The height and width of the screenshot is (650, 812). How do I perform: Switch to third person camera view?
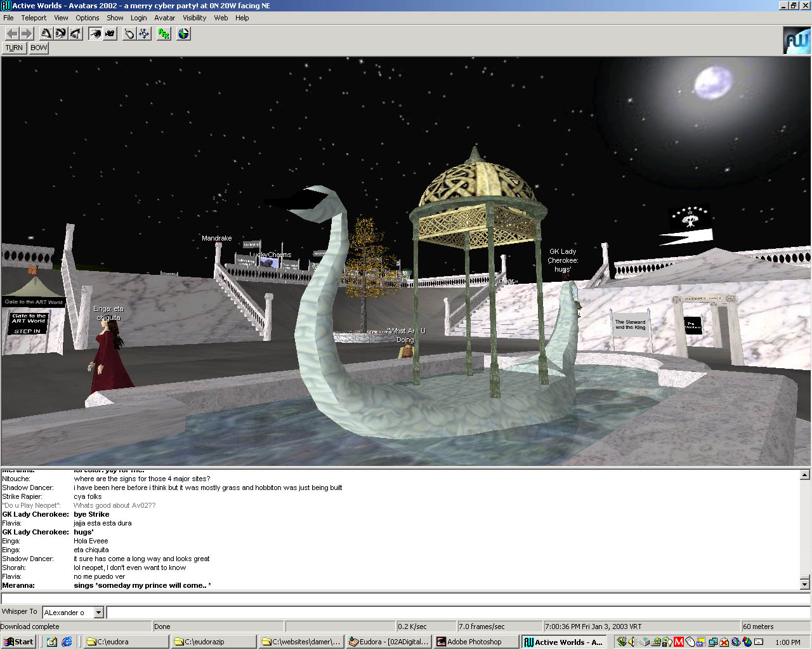pyautogui.click(x=110, y=34)
